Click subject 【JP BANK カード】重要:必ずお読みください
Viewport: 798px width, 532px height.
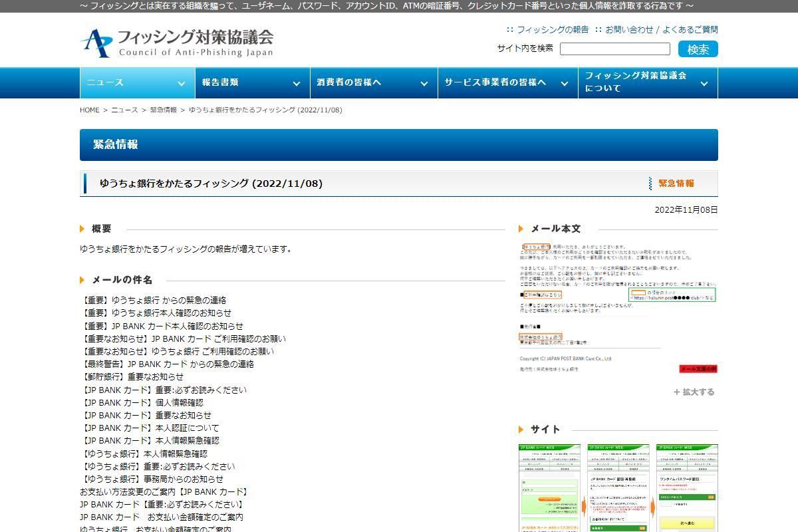click(x=163, y=390)
